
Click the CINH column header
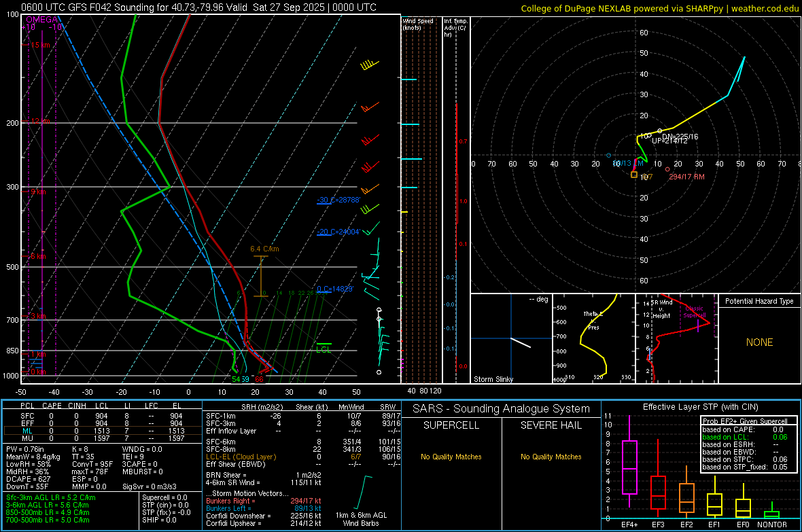77,406
